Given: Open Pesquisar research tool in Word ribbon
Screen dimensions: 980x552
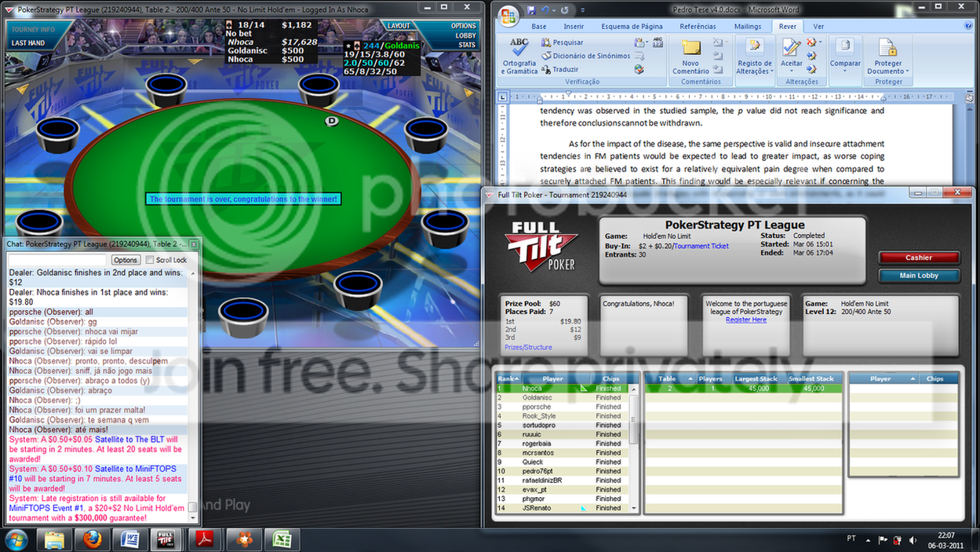Looking at the screenshot, I should point(562,42).
